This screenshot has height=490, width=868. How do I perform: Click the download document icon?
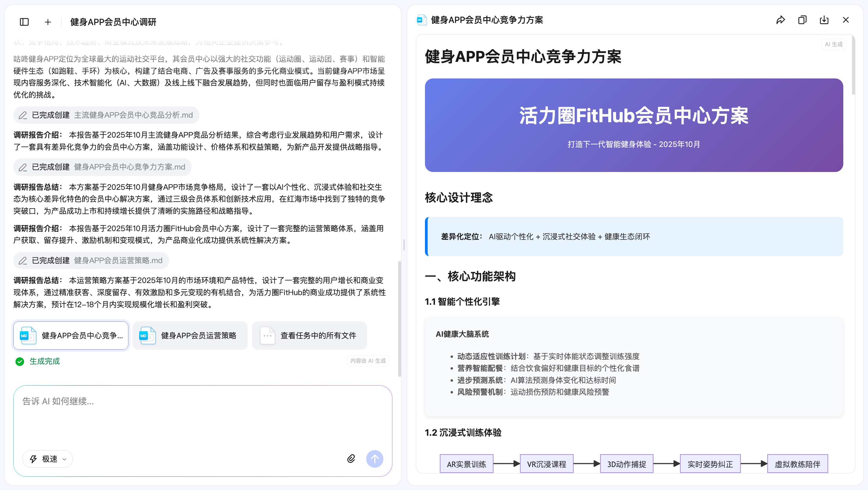click(x=824, y=20)
